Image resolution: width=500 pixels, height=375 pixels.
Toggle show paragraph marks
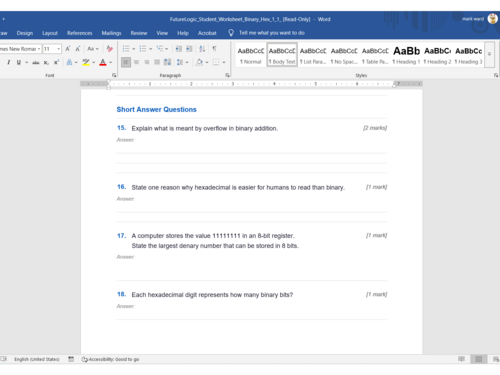coord(214,49)
